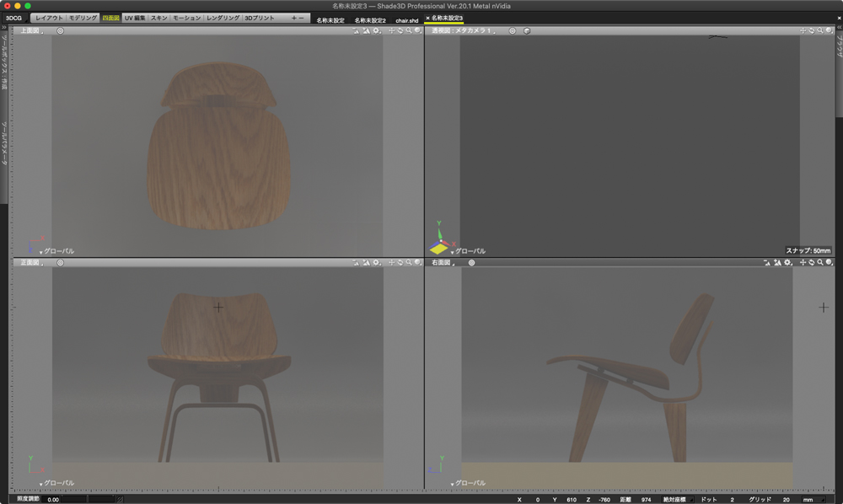This screenshot has height=504, width=843.
Task: Click the 照度調節 brightness slider
Action: 87,500
